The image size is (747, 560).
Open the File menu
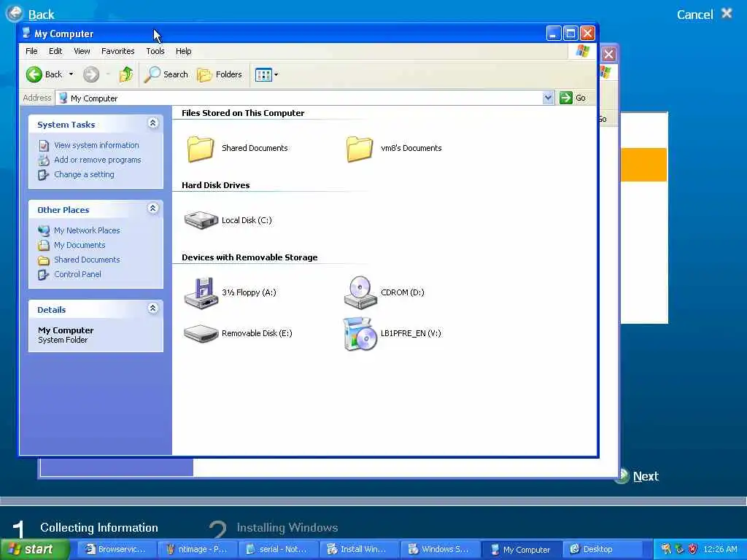pos(31,51)
